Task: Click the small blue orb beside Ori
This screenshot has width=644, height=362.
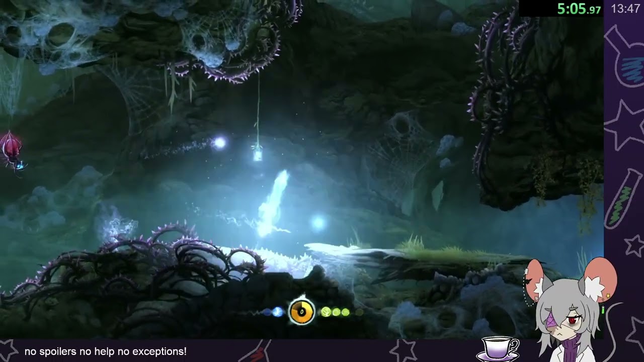Action: pyautogui.click(x=317, y=223)
